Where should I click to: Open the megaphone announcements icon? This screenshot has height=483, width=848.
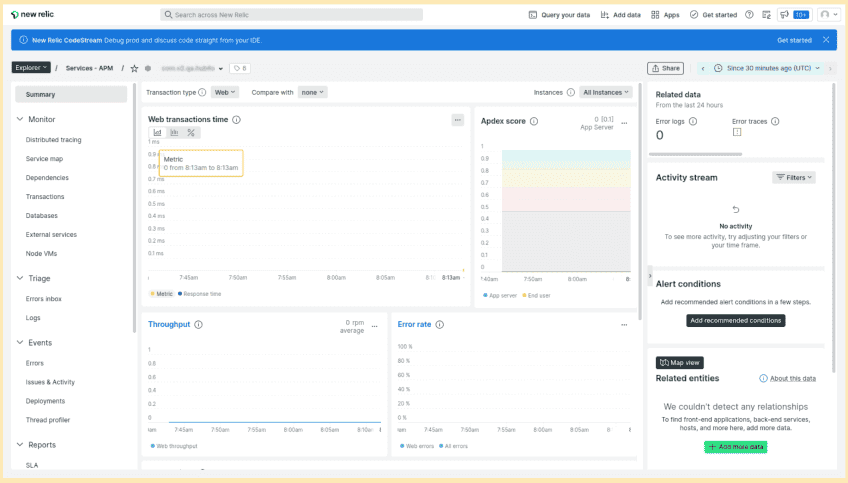tap(784, 15)
